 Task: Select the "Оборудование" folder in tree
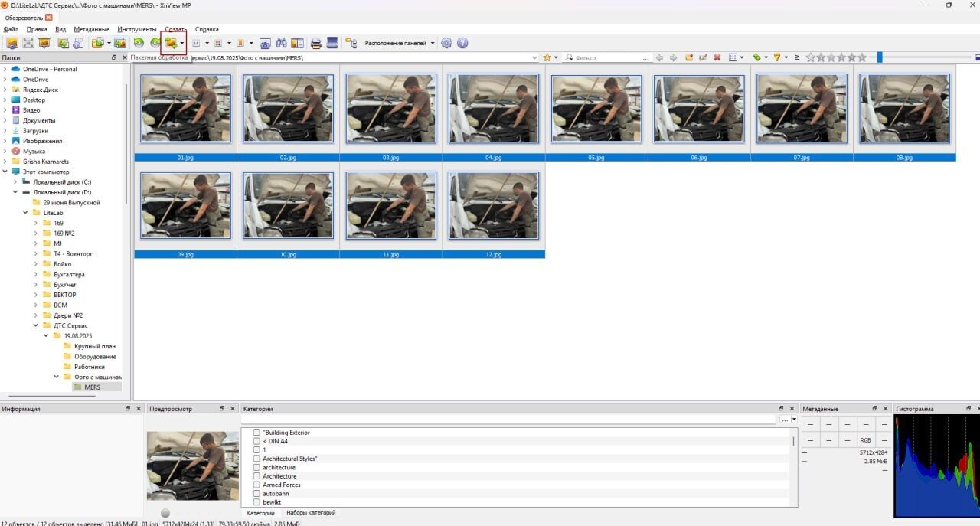point(95,356)
